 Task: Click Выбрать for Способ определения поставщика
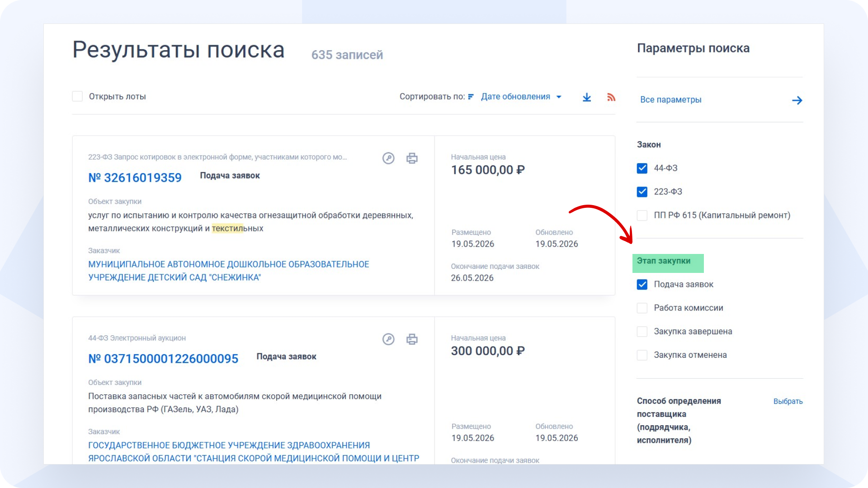tap(788, 401)
